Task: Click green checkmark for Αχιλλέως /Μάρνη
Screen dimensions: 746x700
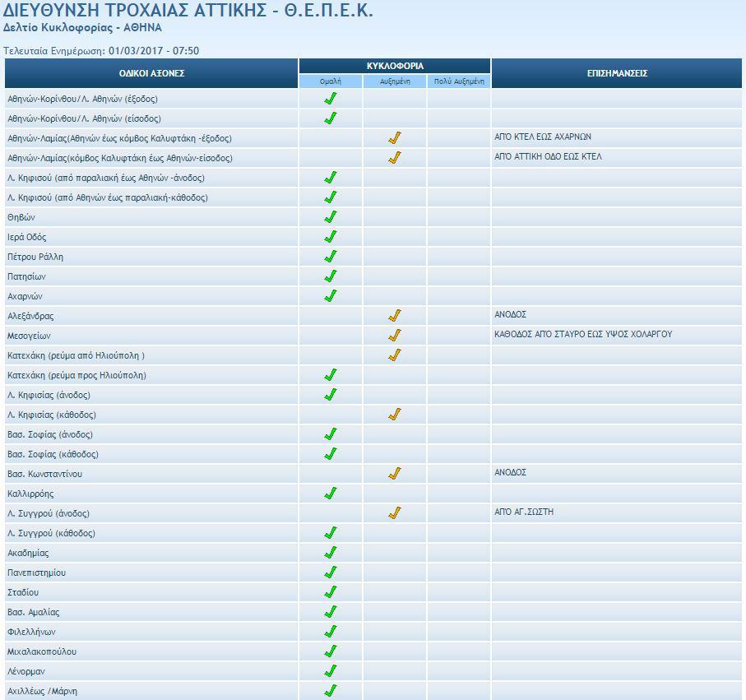Action: pyautogui.click(x=331, y=691)
